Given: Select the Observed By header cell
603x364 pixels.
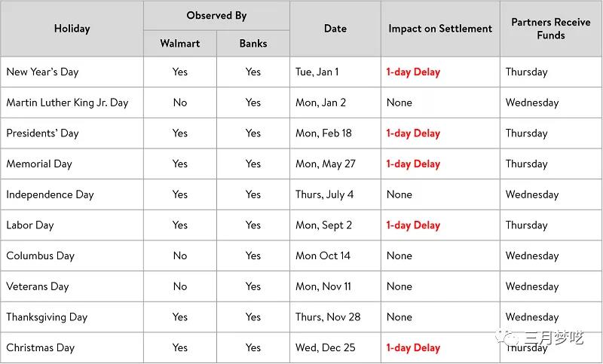Looking at the screenshot, I should tap(216, 16).
